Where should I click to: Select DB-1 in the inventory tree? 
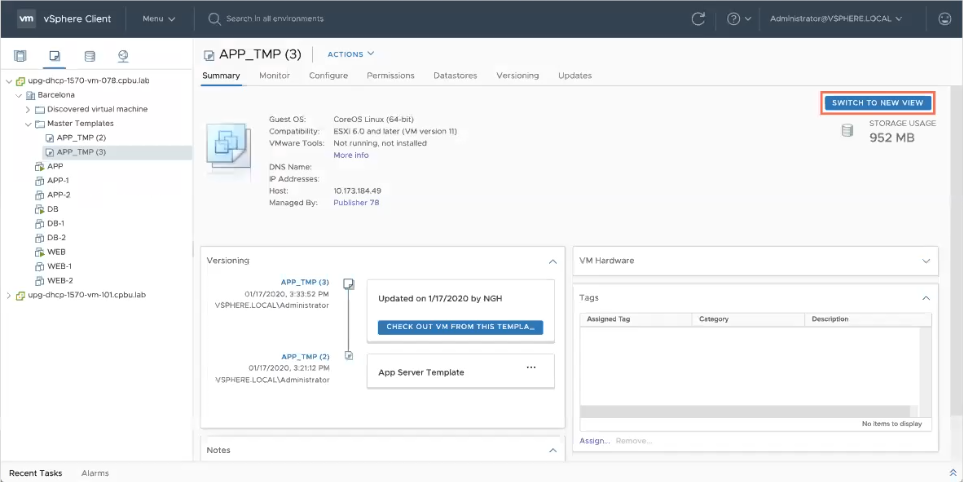point(56,224)
